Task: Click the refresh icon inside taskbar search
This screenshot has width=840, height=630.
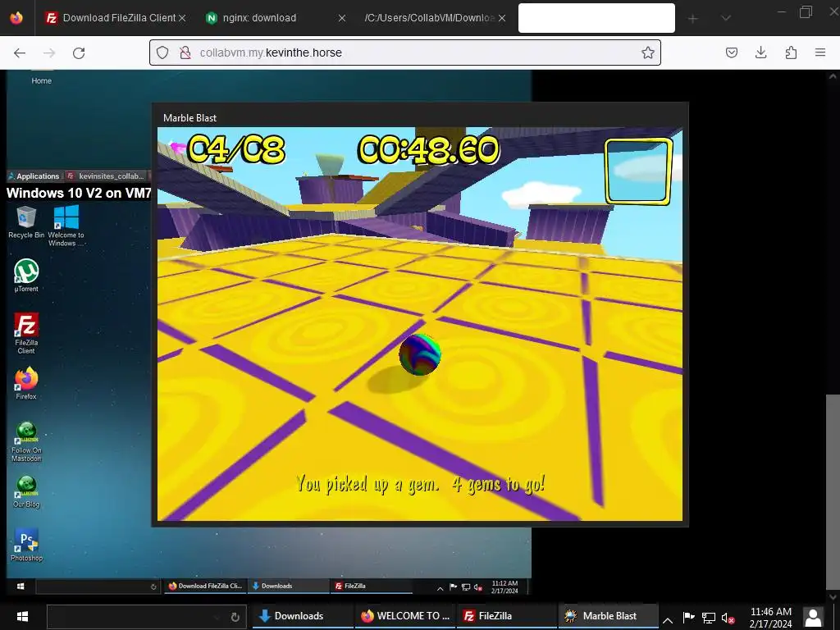Action: (235, 617)
